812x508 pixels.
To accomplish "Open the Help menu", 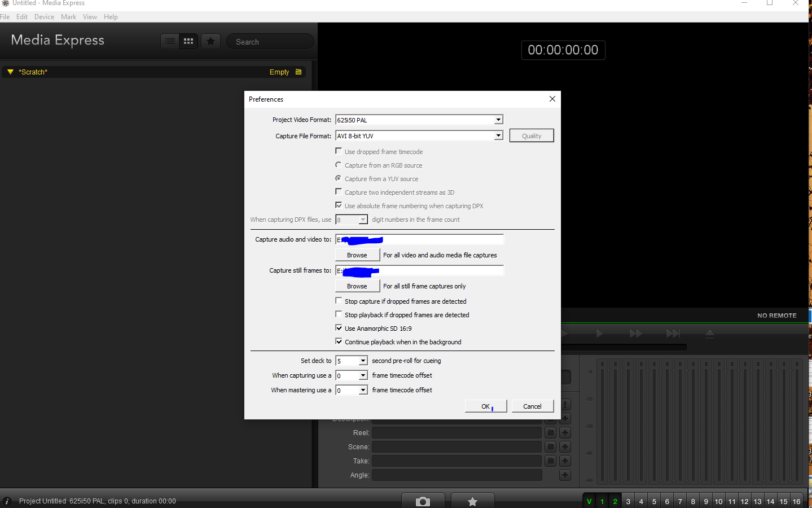I will 111,17.
